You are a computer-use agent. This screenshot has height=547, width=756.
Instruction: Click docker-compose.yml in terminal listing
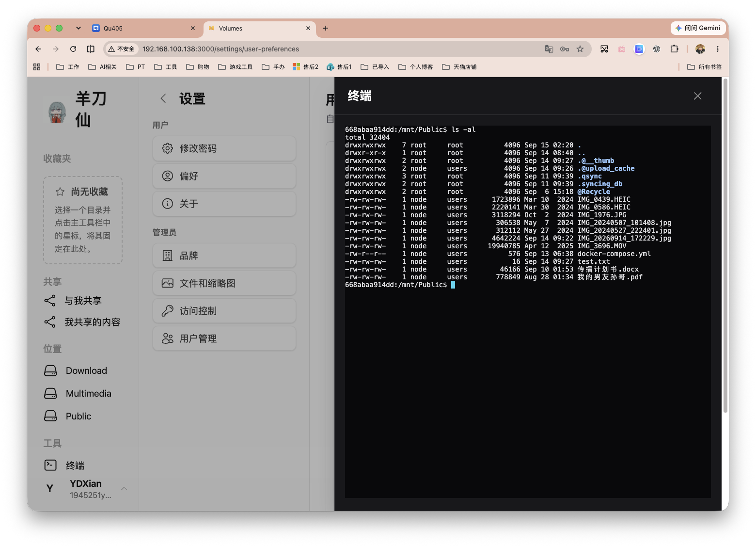pos(614,254)
